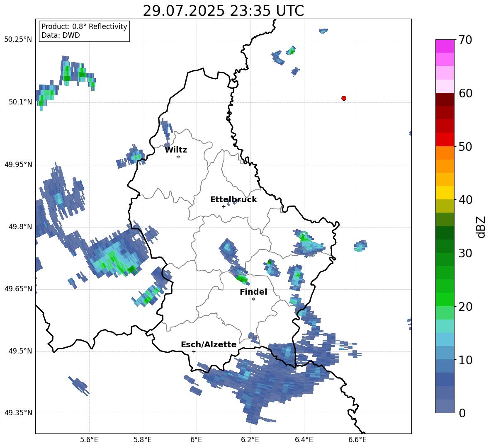491x448 pixels.
Task: Click the 0 label on the colorbar
Action: click(462, 413)
